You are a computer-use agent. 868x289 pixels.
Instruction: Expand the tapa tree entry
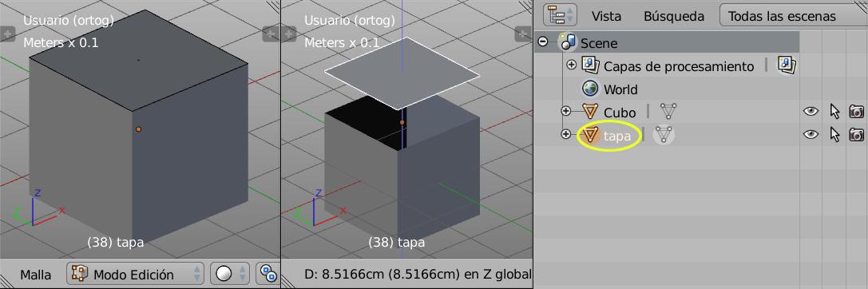[565, 135]
